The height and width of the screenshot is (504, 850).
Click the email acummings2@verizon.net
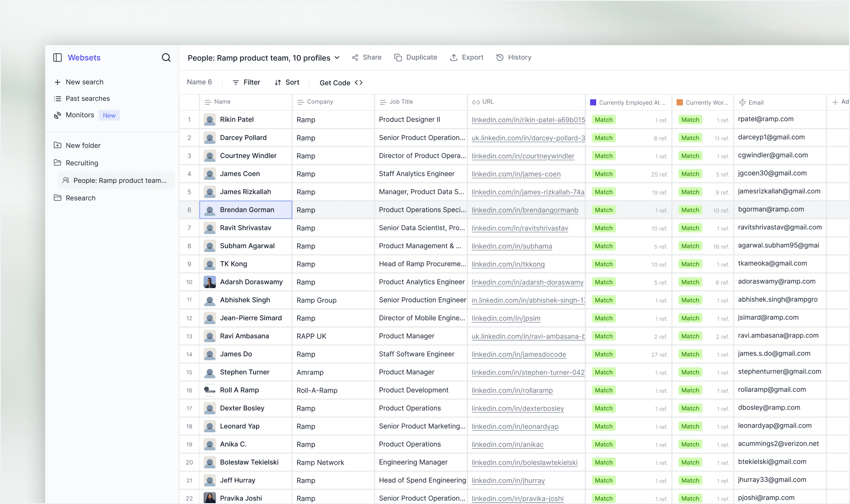point(779,444)
